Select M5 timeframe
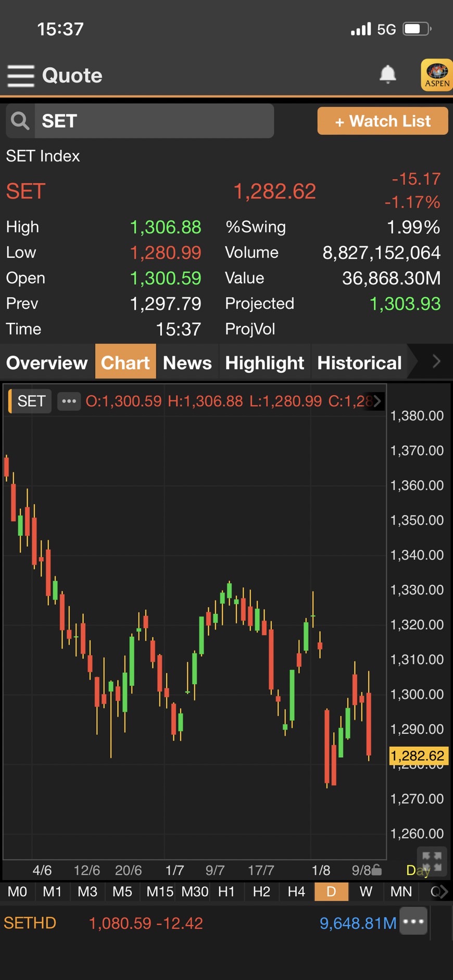 click(x=122, y=891)
